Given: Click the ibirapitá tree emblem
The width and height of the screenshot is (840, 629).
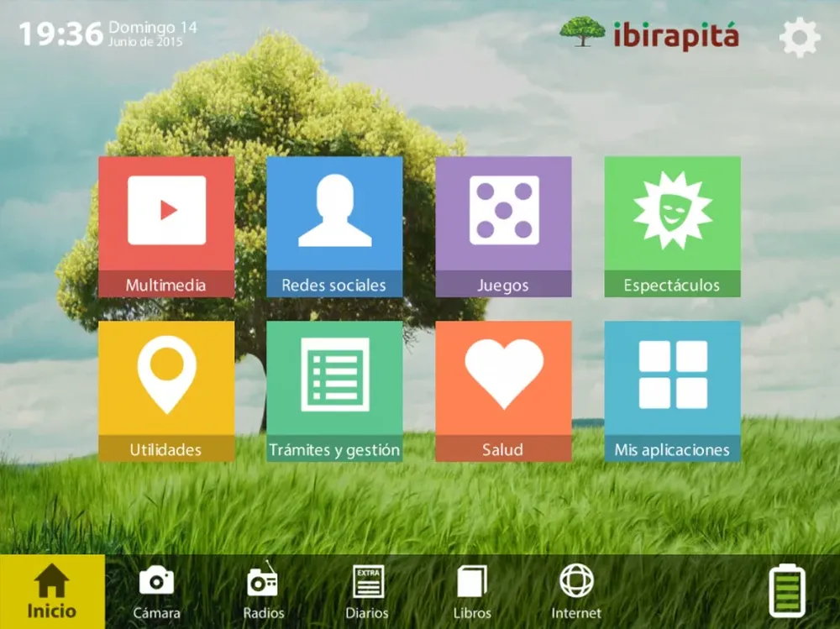Looking at the screenshot, I should pos(582,32).
